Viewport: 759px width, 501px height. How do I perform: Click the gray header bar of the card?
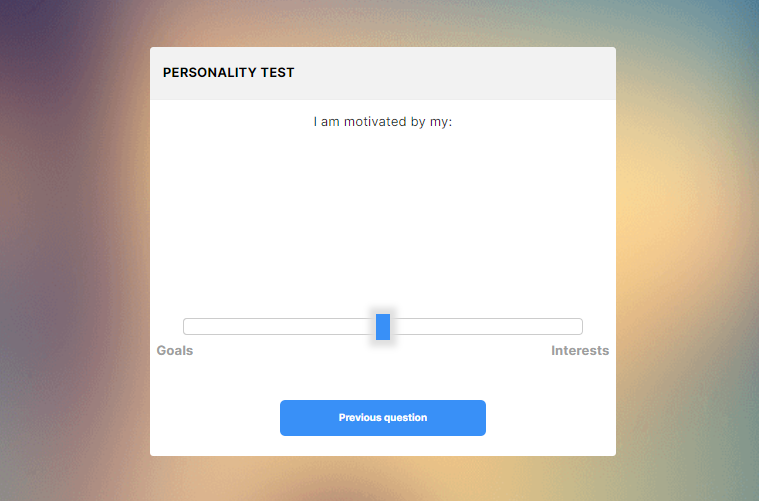(383, 74)
